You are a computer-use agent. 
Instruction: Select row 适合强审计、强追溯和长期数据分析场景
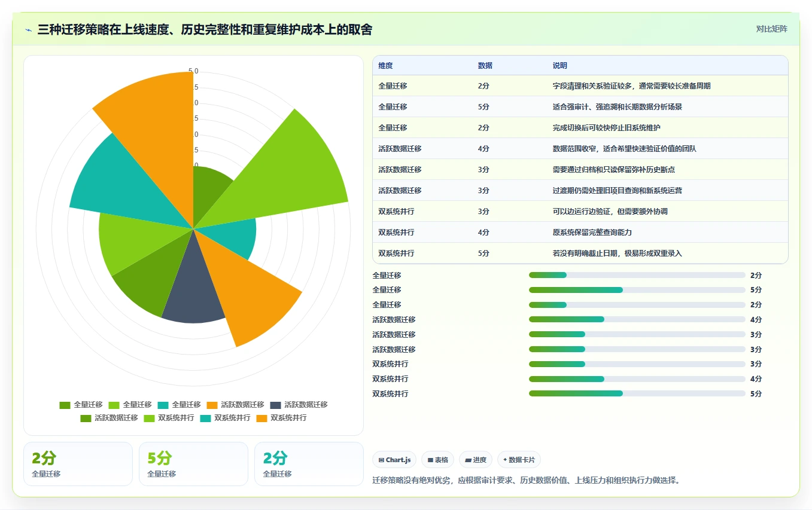click(580, 106)
